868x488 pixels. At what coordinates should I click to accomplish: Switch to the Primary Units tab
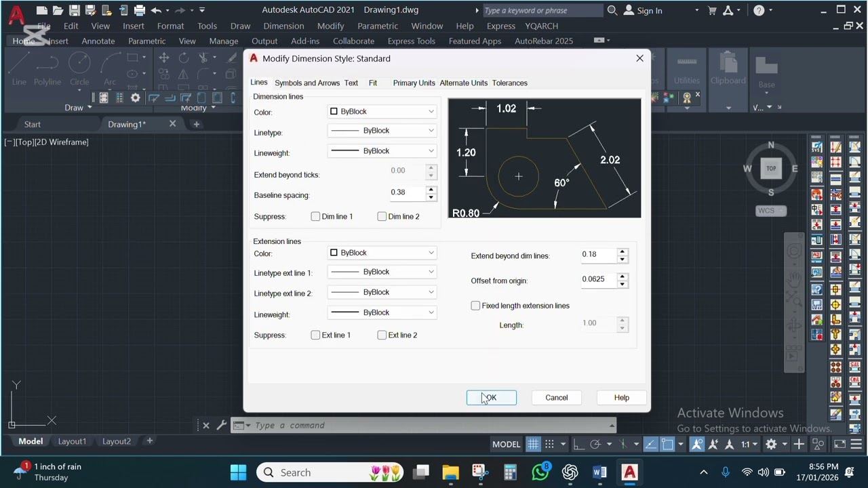414,83
